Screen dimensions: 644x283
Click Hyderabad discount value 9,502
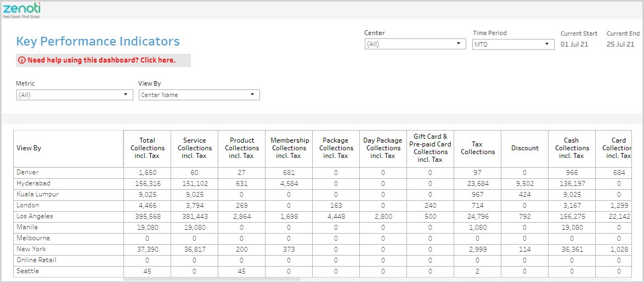524,184
